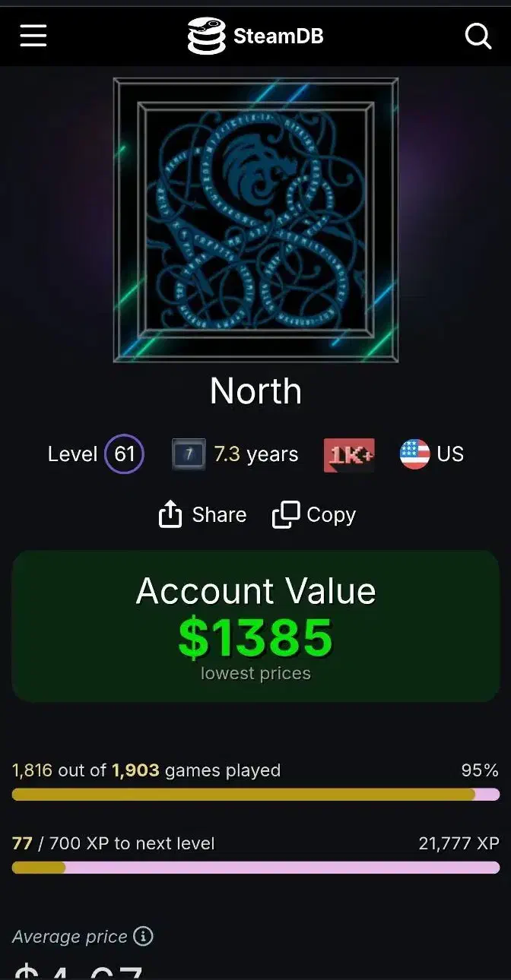Click the Level 61 circle badge

coord(124,454)
